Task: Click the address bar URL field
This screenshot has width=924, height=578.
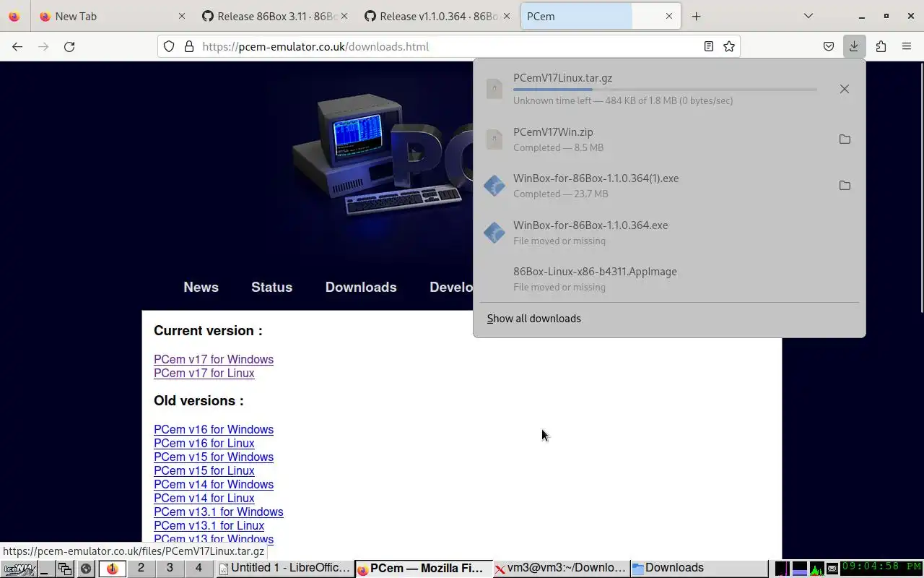Action: coord(448,46)
